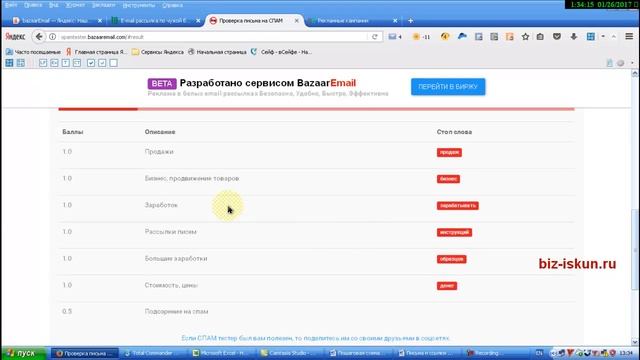Open a new tab with the plus button
The image size is (640, 360).
coord(411,20)
